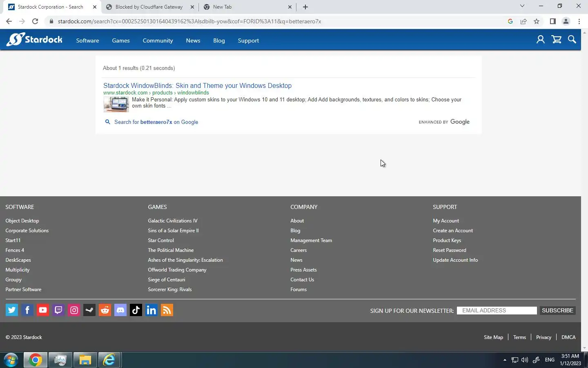Switch to Blocked by Cloudflare Gateway tab

click(149, 7)
